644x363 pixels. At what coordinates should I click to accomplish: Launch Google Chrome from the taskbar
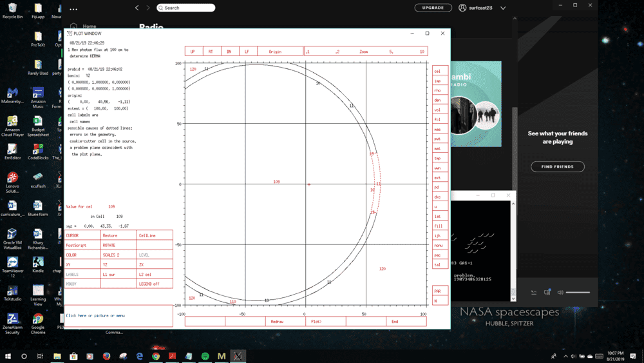coord(156,356)
